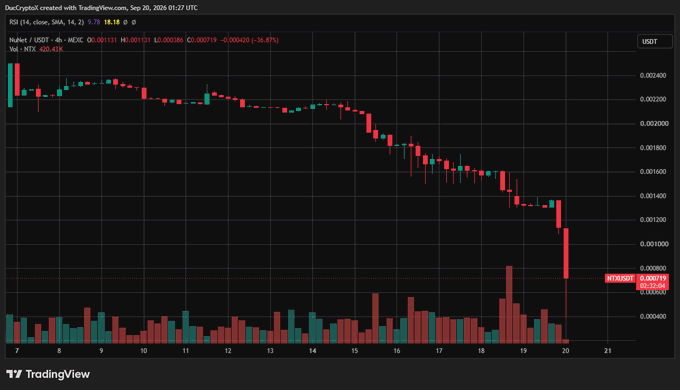
Task: Click the tallest red volume bar near 19
Action: pos(509,305)
